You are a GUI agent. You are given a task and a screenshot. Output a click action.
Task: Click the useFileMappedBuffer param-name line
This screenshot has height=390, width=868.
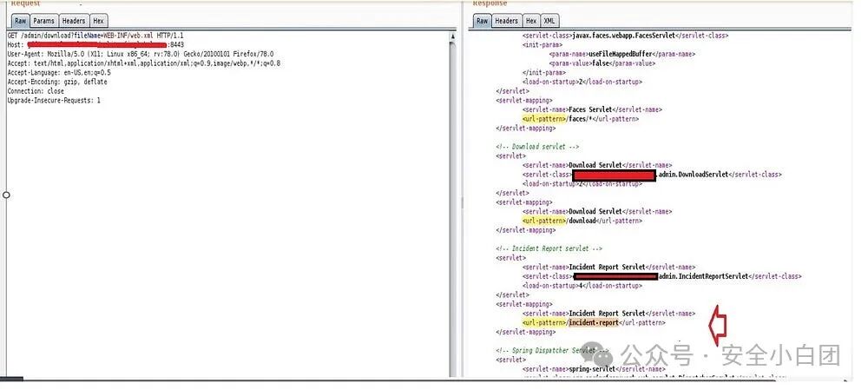tap(622, 55)
